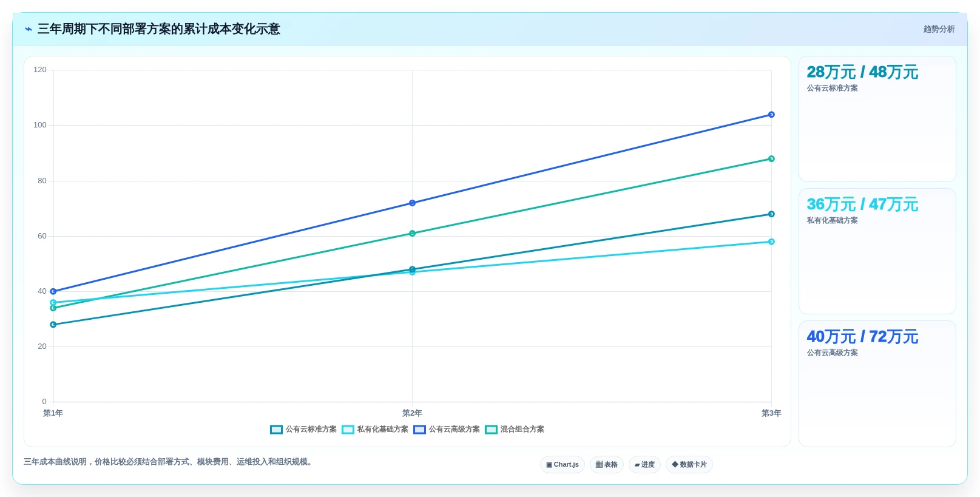Click the 公有云标准方案 card subtitle
Image resolution: width=980 pixels, height=497 pixels.
pos(832,89)
